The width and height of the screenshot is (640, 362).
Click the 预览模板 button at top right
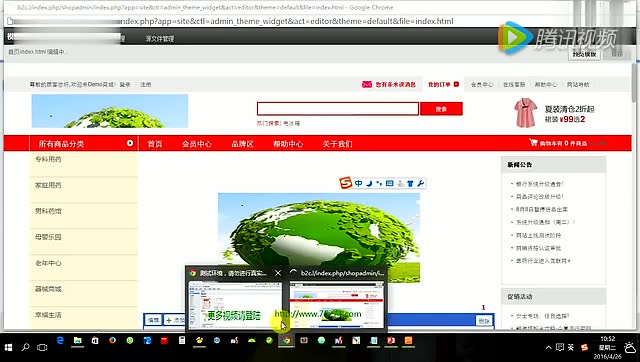pos(584,54)
